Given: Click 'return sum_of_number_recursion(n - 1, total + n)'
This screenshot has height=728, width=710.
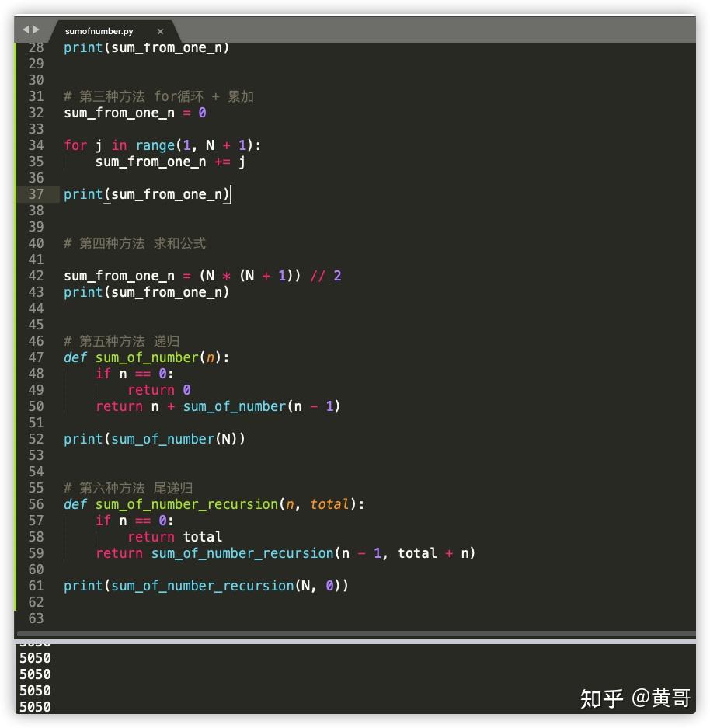Looking at the screenshot, I should click(x=285, y=553).
